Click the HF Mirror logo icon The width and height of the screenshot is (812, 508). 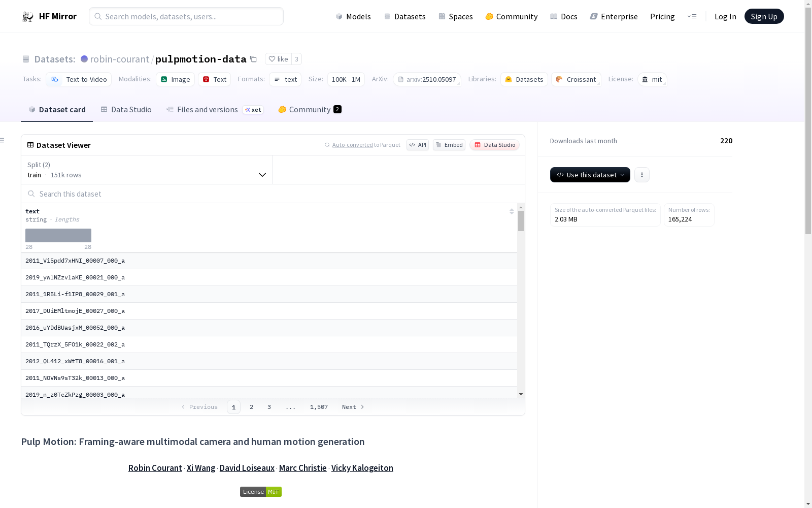[28, 17]
